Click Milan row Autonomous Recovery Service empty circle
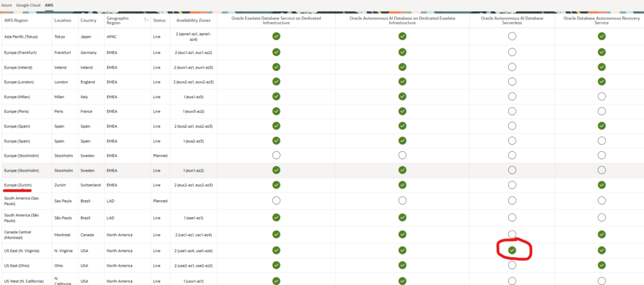Viewport: 644px width, 285px height. [x=602, y=96]
